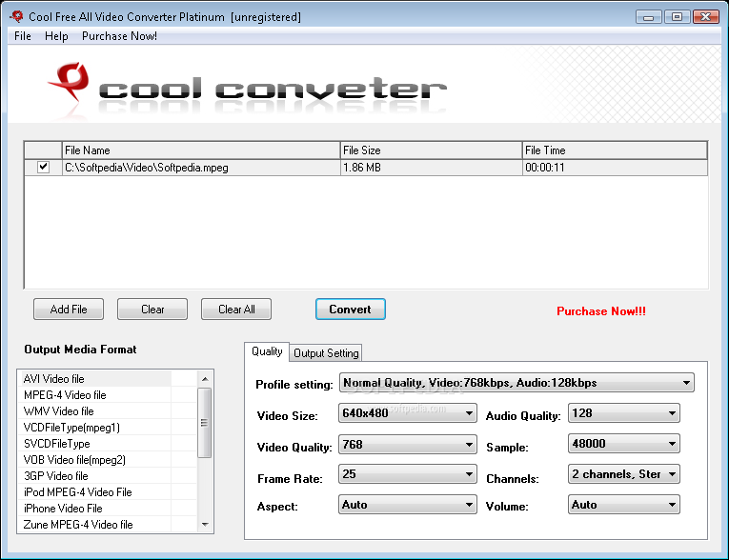Image resolution: width=729 pixels, height=560 pixels.
Task: Open the Aspect dropdown
Action: click(x=408, y=505)
